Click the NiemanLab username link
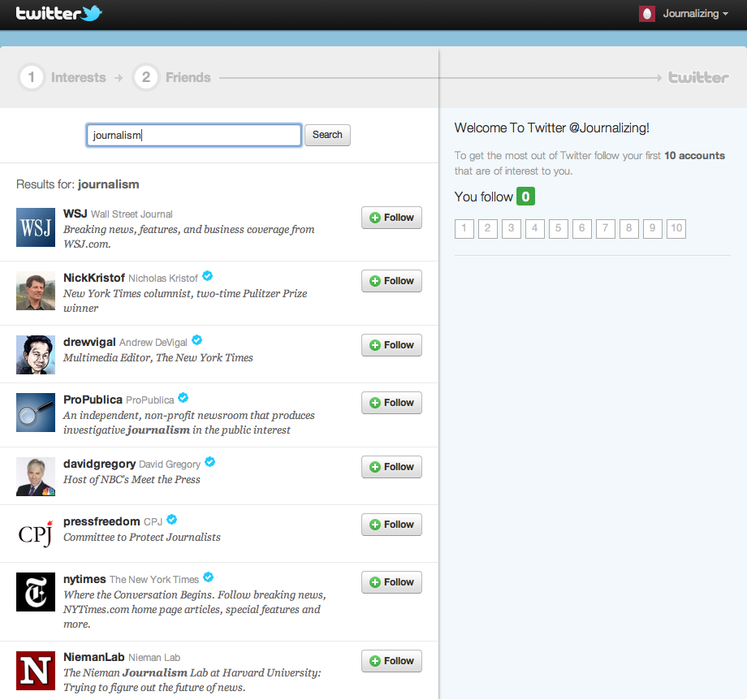 (94, 658)
